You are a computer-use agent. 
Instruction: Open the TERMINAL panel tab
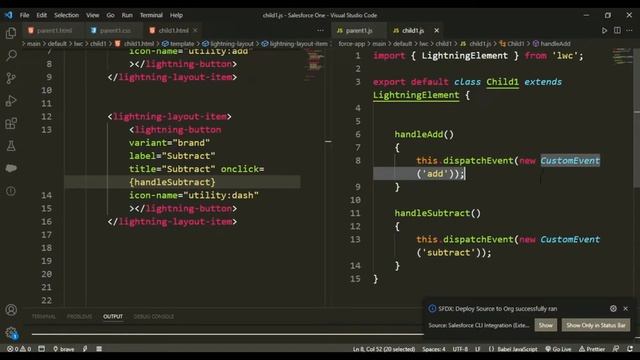tap(44, 316)
